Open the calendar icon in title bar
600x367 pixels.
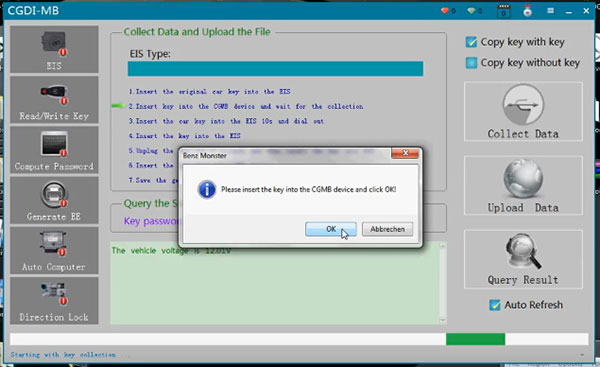(504, 11)
